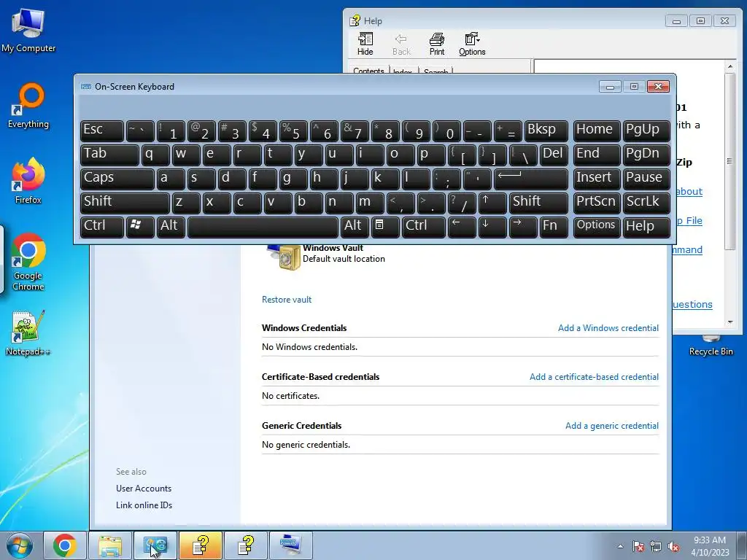Click the left arrow key on keyboard
This screenshot has width=747, height=560.
[x=462, y=227]
